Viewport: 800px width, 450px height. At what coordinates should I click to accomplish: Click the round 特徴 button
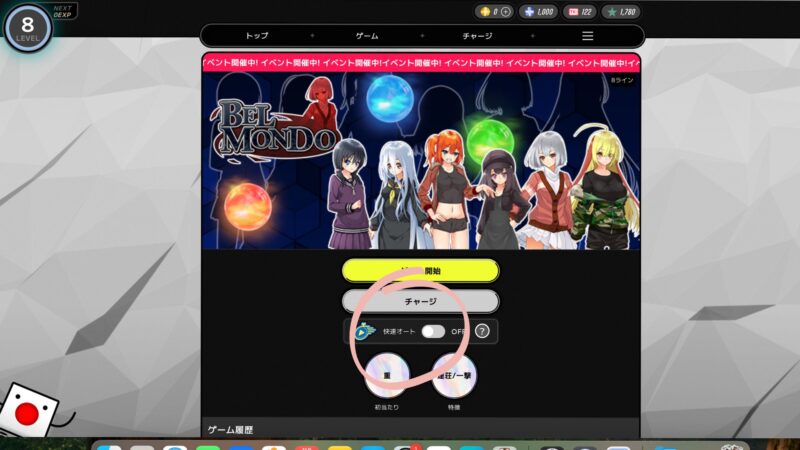(x=454, y=377)
